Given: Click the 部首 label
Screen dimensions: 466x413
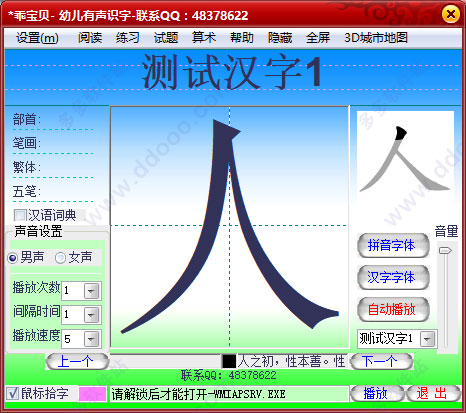Looking at the screenshot, I should click(x=27, y=119).
